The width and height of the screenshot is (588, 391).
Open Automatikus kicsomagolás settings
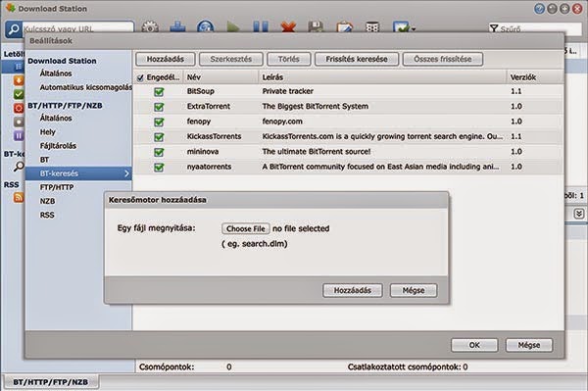click(x=86, y=87)
